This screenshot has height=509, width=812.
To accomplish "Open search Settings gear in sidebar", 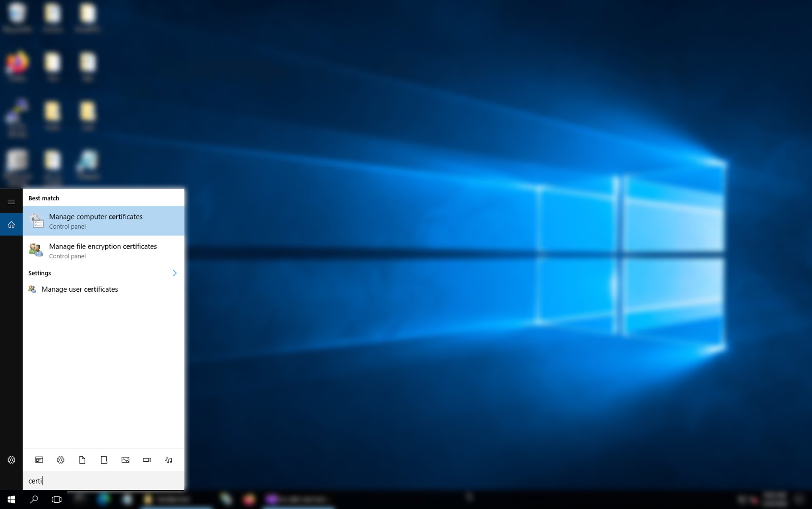I will click(11, 460).
